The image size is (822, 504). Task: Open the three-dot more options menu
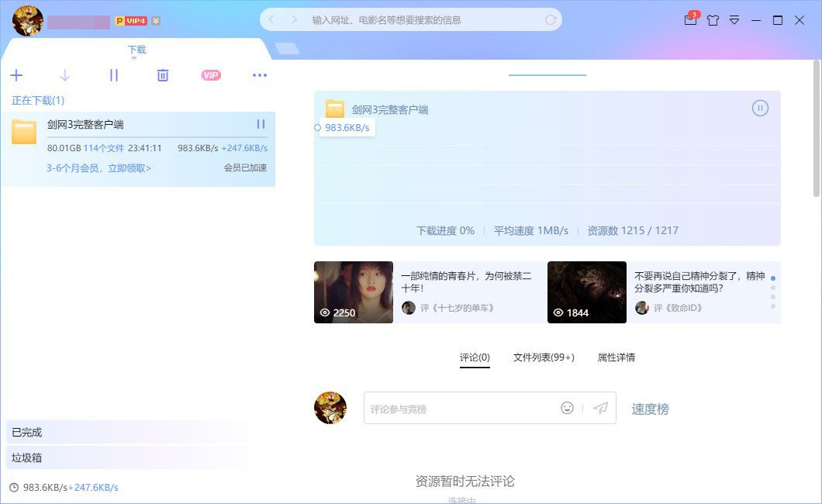click(x=260, y=75)
